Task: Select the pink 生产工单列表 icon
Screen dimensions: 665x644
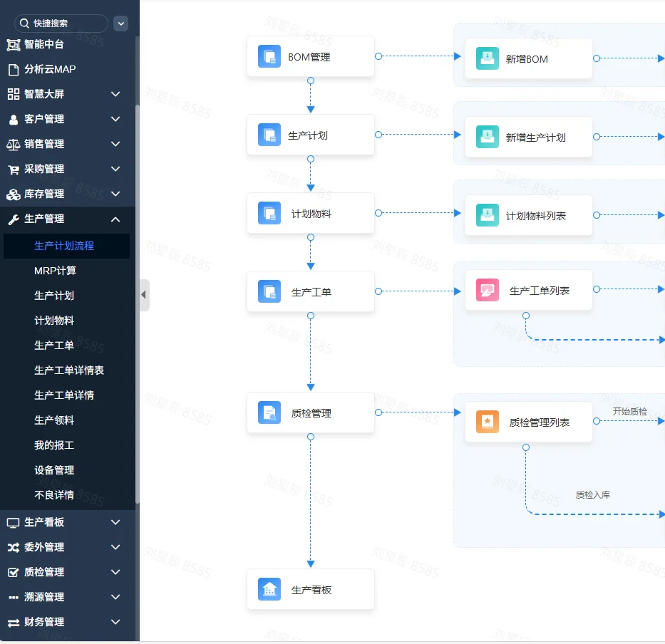Action: tap(487, 290)
